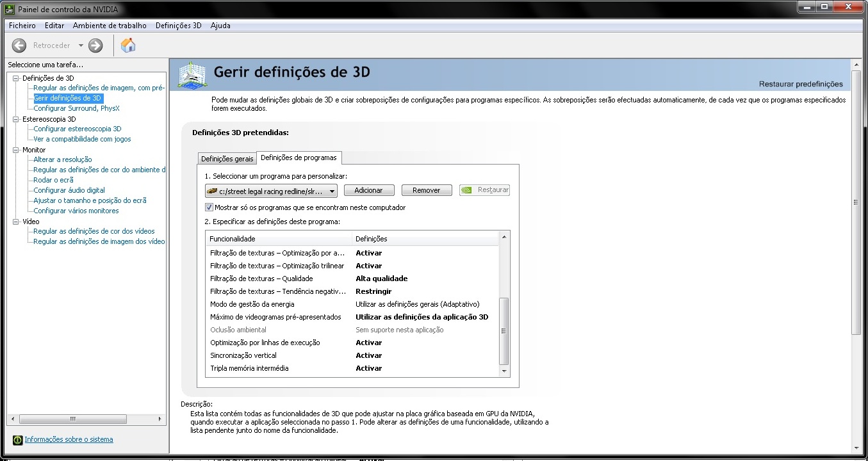Open the Ajuda menu

tap(220, 26)
